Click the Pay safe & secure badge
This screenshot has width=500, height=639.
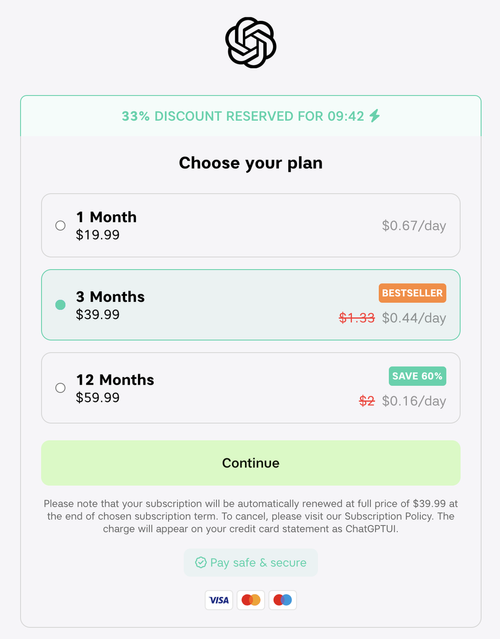coord(251,562)
